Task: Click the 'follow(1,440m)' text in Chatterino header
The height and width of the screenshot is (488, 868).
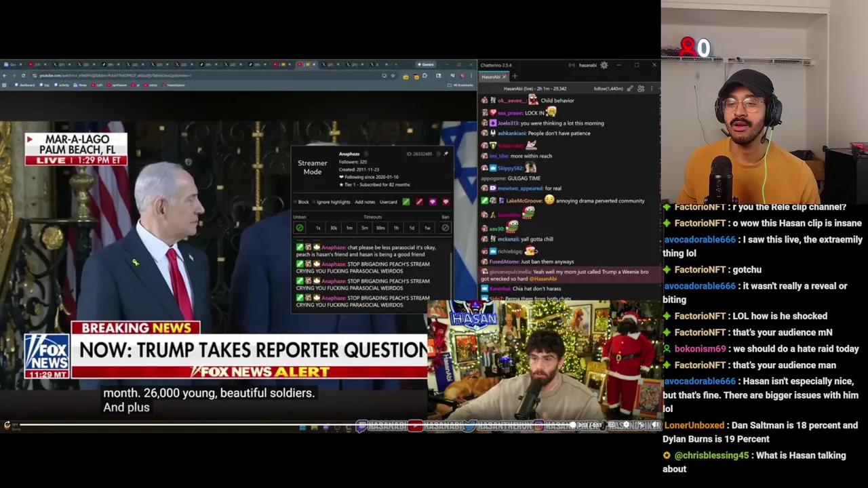Action: tap(608, 89)
